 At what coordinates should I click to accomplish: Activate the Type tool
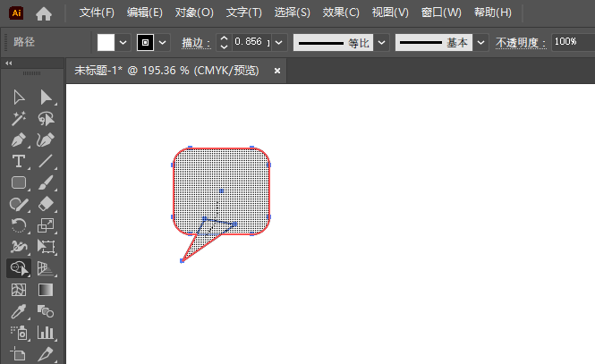point(18,161)
